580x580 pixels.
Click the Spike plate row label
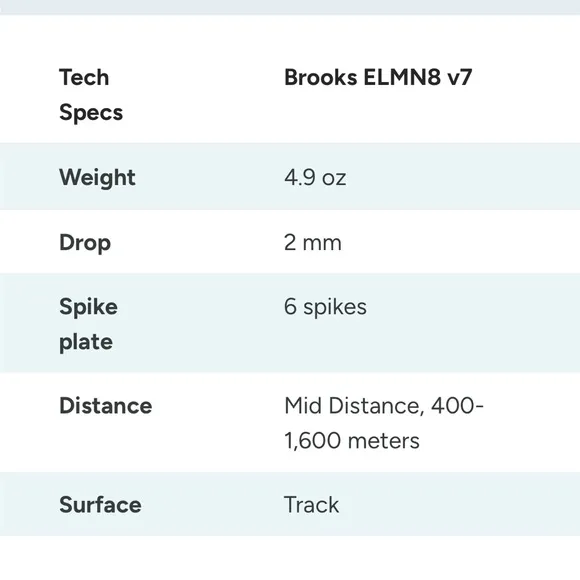[x=88, y=324]
